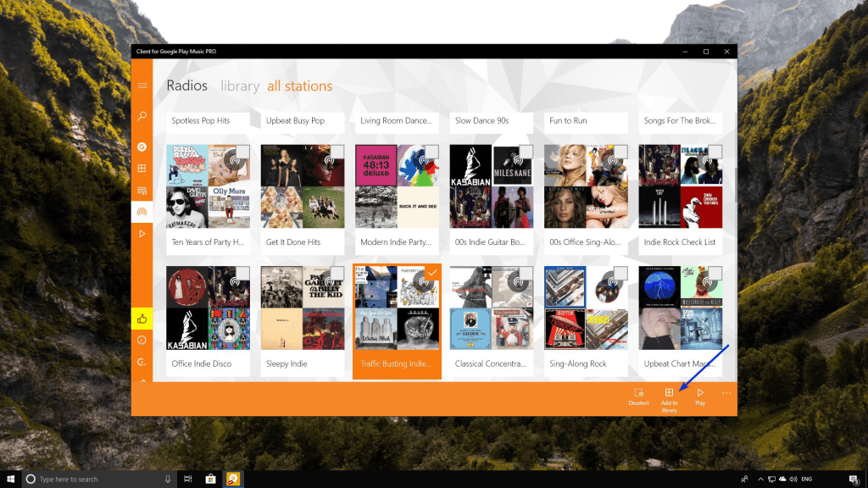Open the now playing triangle icon in sidebar

click(x=142, y=233)
